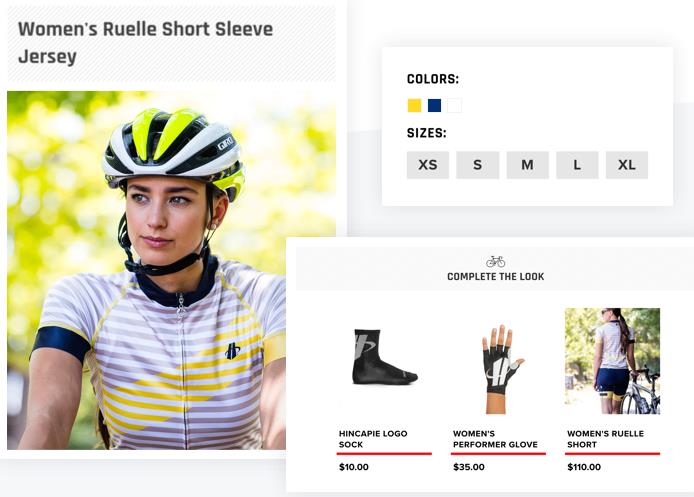Choose size XS
This screenshot has height=497, width=694.
pos(427,165)
